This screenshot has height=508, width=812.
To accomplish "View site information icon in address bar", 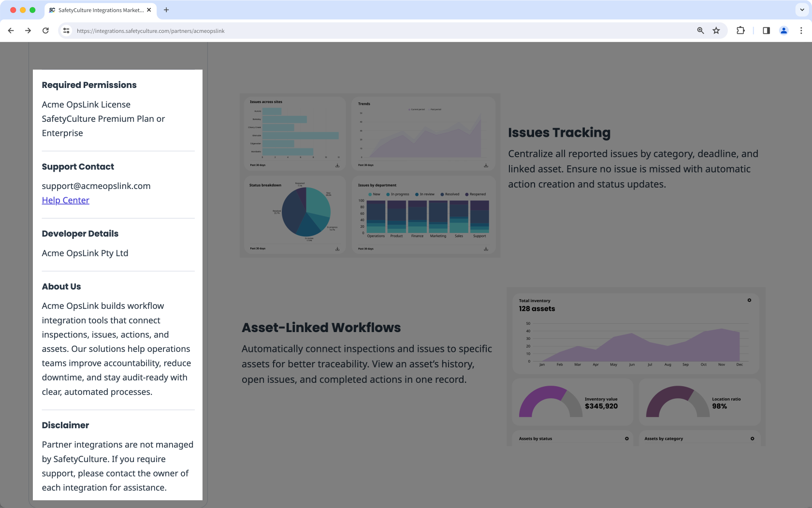I will click(67, 30).
